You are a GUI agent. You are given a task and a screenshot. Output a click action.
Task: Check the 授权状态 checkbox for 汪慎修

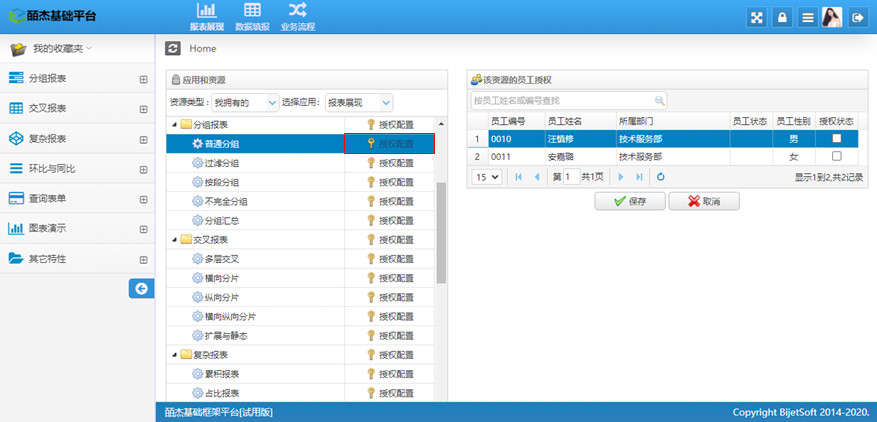(836, 138)
